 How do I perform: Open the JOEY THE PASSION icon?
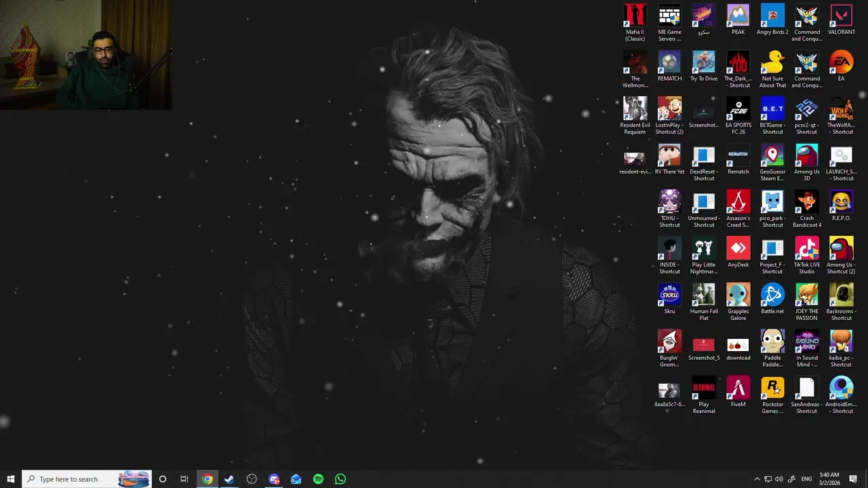pyautogui.click(x=806, y=302)
